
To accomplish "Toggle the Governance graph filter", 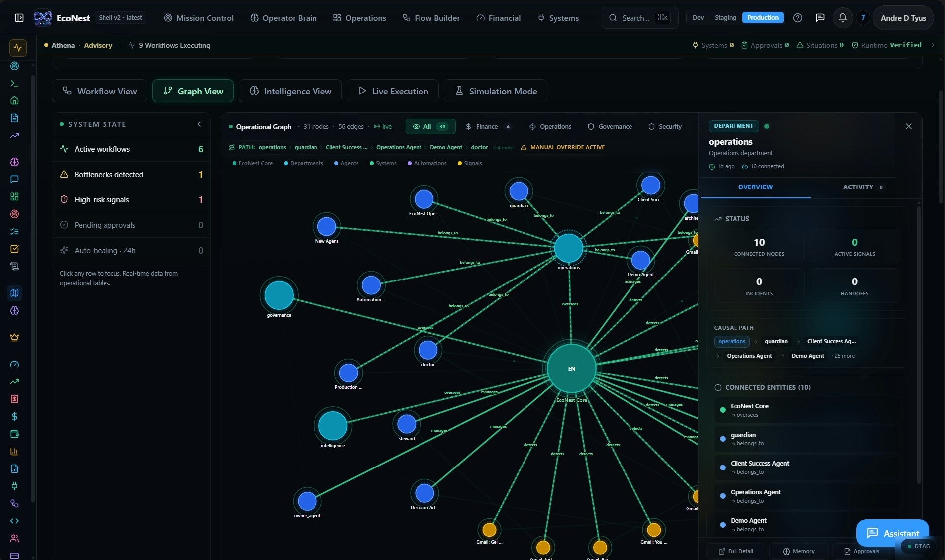I will [610, 127].
